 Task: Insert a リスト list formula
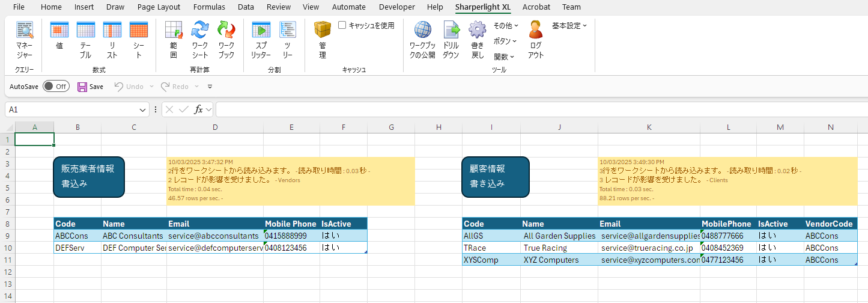pyautogui.click(x=112, y=40)
